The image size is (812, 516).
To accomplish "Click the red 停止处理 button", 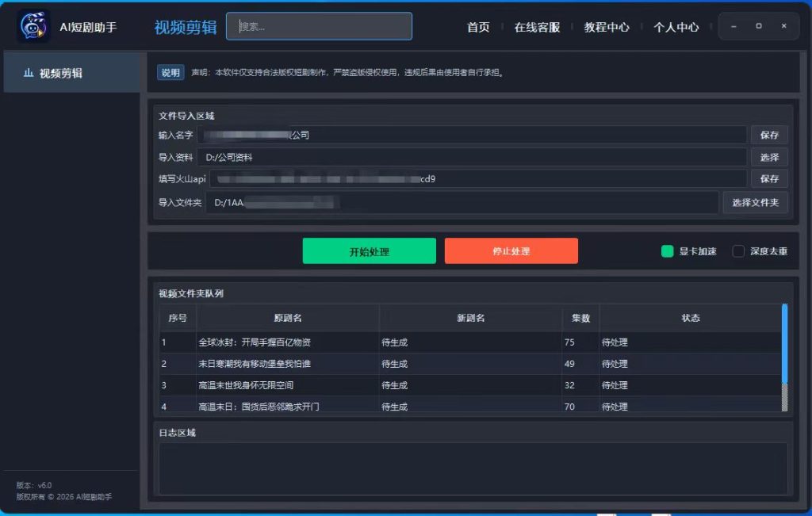I will pos(511,251).
